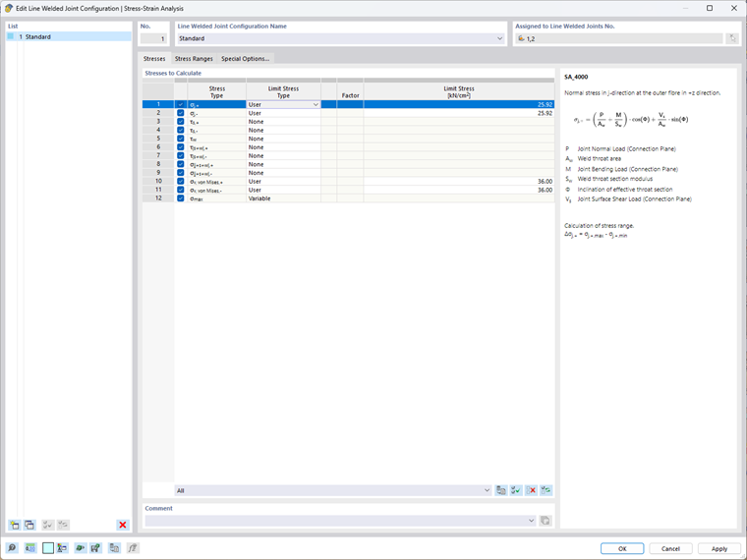
Task: Click the SA_4000 heading in info panel
Action: tap(576, 77)
